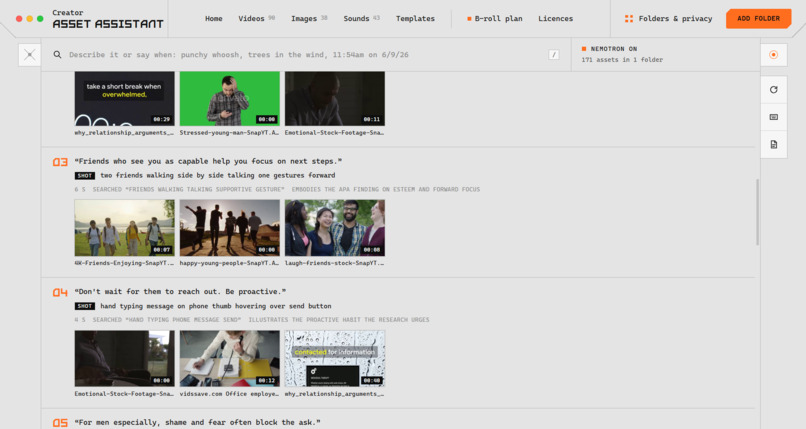Open the Licences tab
806x429 pixels.
555,18
